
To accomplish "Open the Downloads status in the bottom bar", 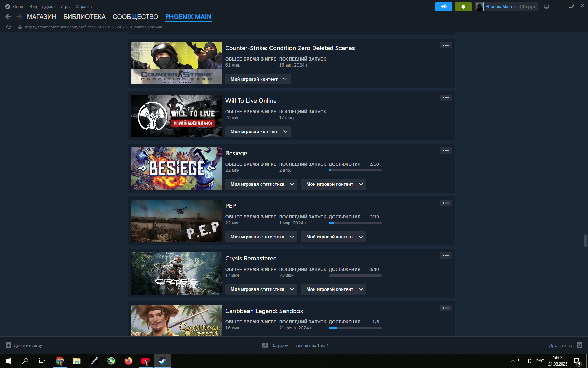I will click(x=296, y=346).
